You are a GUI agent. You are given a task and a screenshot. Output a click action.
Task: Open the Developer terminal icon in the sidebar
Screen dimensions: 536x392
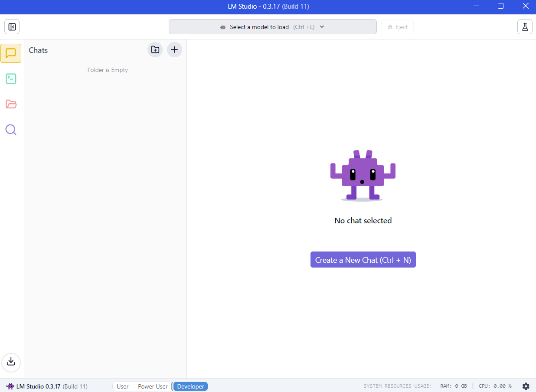[11, 78]
